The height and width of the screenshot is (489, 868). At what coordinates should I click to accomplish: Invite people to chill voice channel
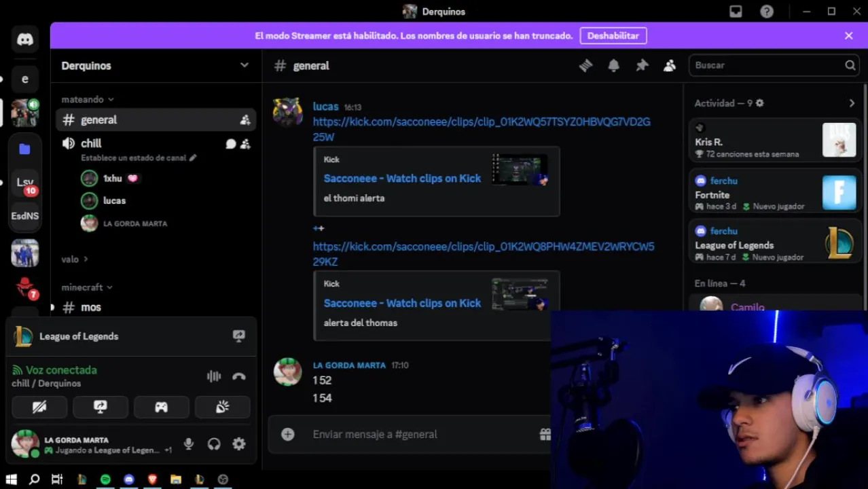[x=245, y=144]
